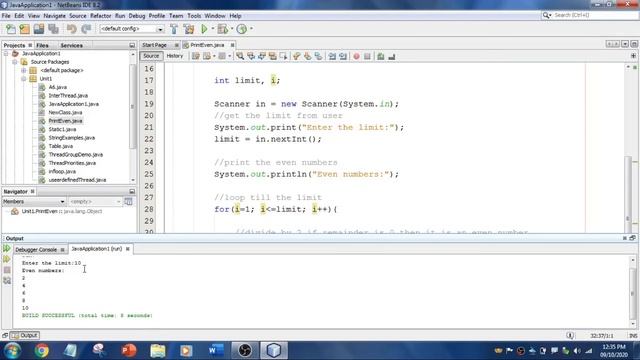640x360 pixels.
Task: Open Microsoft Word from the taskbar
Action: click(x=216, y=351)
